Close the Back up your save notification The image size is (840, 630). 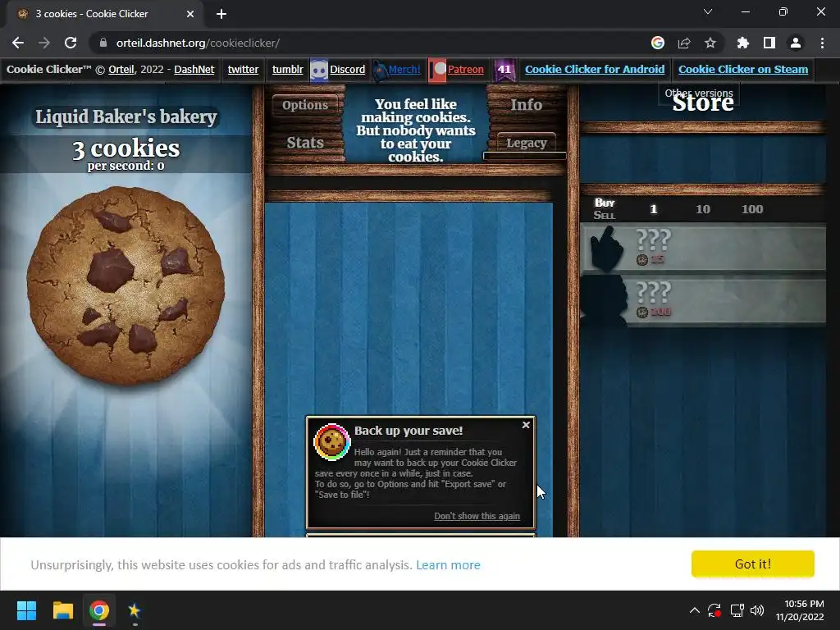pyautogui.click(x=526, y=425)
